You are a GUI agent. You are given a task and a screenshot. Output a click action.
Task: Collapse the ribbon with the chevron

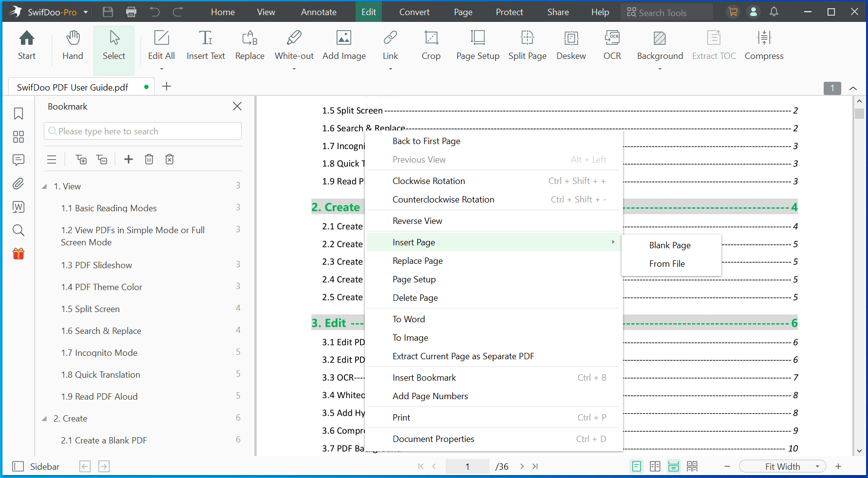pos(853,88)
